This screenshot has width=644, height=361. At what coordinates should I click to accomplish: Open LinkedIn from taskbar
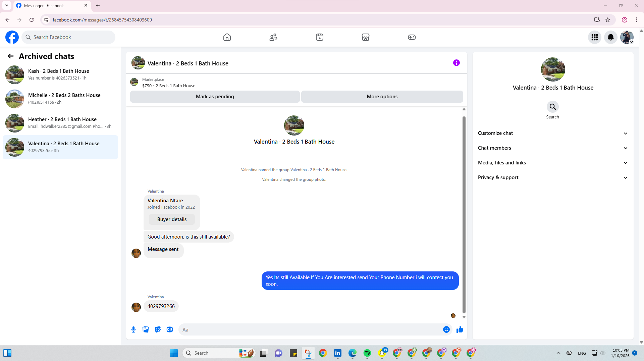tap(337, 353)
